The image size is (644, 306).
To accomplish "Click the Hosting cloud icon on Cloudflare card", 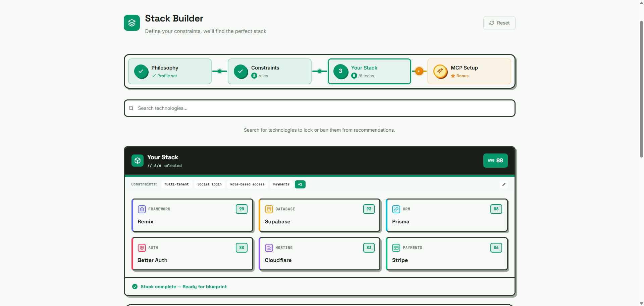I will click(269, 248).
